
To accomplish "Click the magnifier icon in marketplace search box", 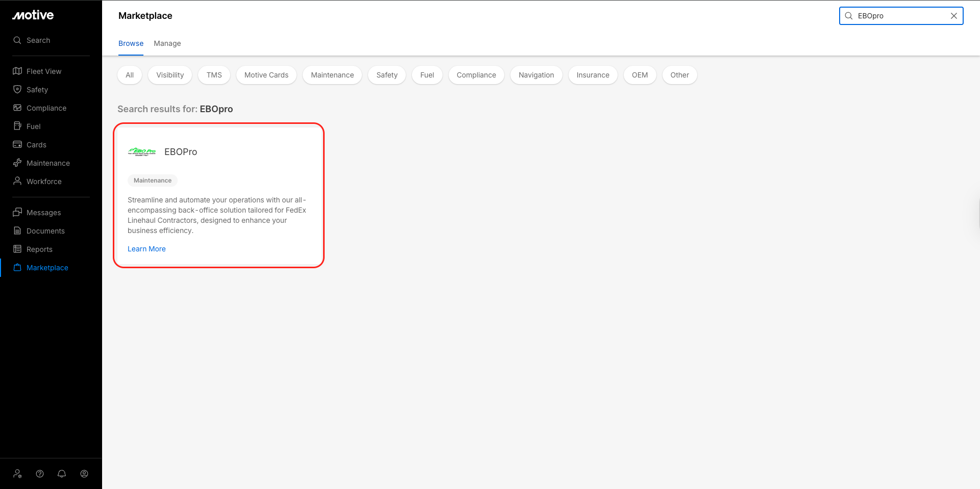I will pyautogui.click(x=849, y=16).
